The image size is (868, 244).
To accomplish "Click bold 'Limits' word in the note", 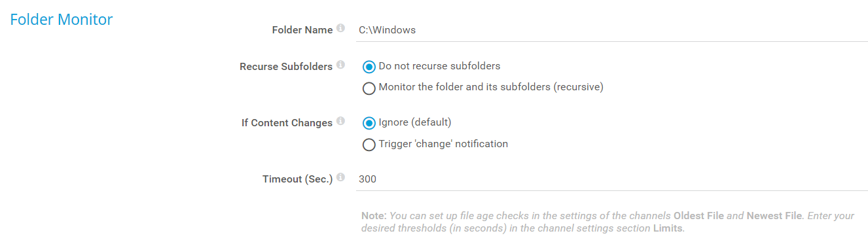I will (668, 228).
